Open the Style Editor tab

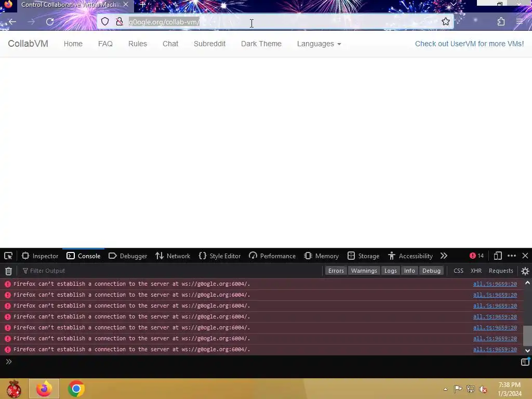(x=220, y=256)
